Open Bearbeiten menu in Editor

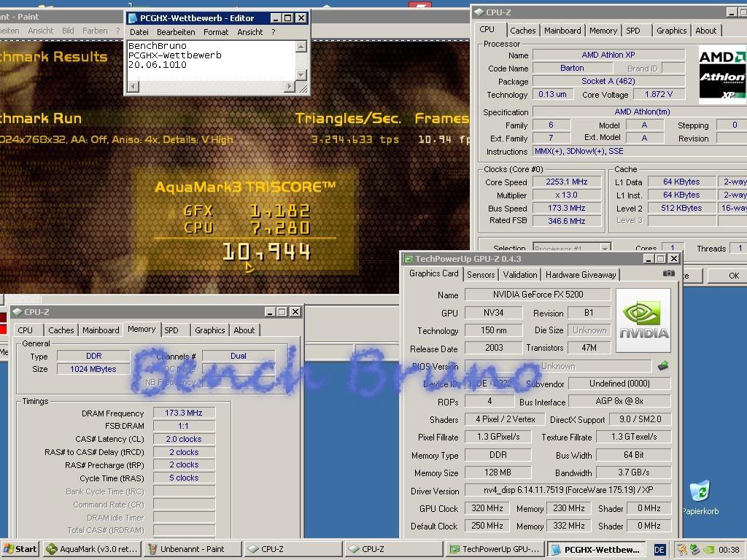[x=176, y=32]
